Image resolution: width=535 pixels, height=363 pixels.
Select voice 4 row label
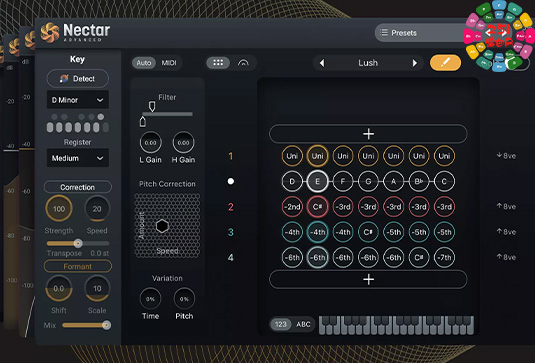(x=231, y=257)
